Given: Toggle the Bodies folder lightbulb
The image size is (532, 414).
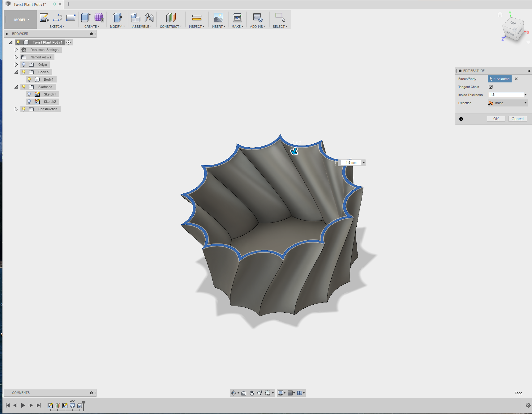Looking at the screenshot, I should tap(24, 72).
